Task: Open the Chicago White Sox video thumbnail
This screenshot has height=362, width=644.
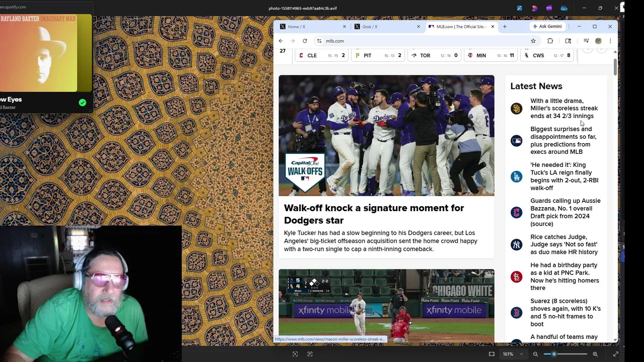Action: 386,306
